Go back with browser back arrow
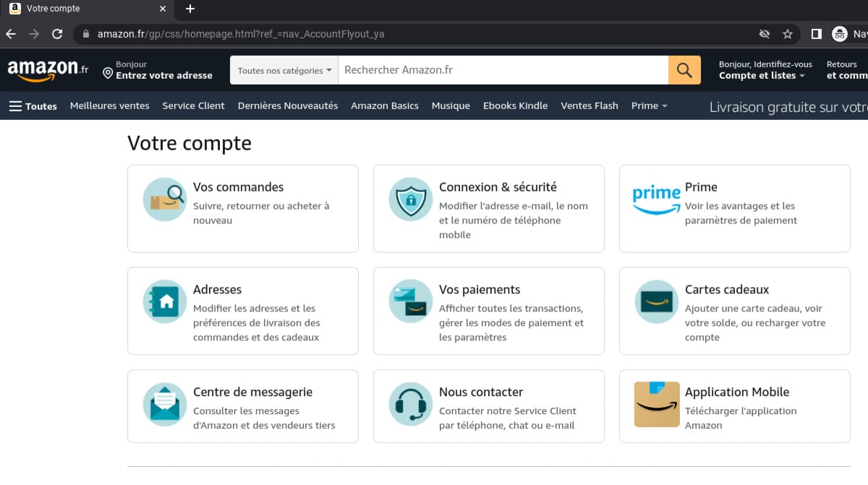 [x=10, y=34]
